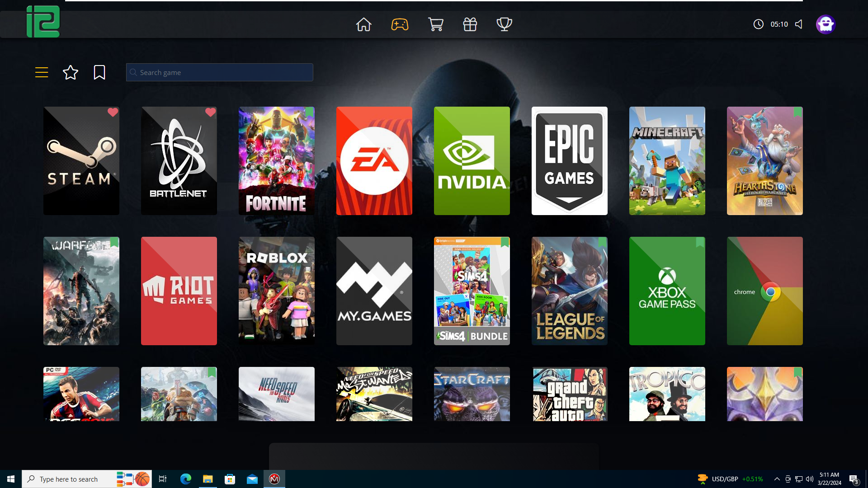Image resolution: width=868 pixels, height=488 pixels.
Task: Mute sound with speaker icon
Action: [x=799, y=24]
